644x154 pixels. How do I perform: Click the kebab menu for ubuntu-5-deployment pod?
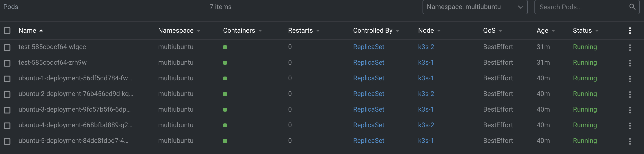[x=630, y=141]
